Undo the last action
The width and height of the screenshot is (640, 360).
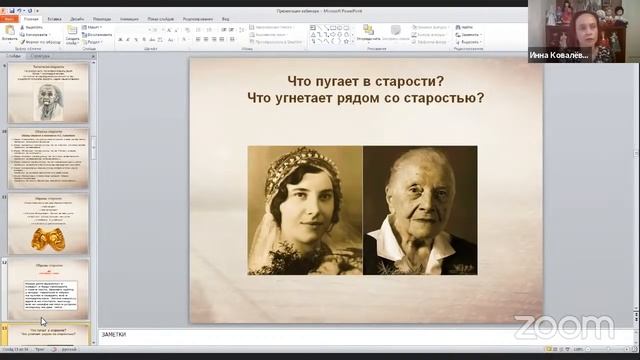(x=18, y=11)
